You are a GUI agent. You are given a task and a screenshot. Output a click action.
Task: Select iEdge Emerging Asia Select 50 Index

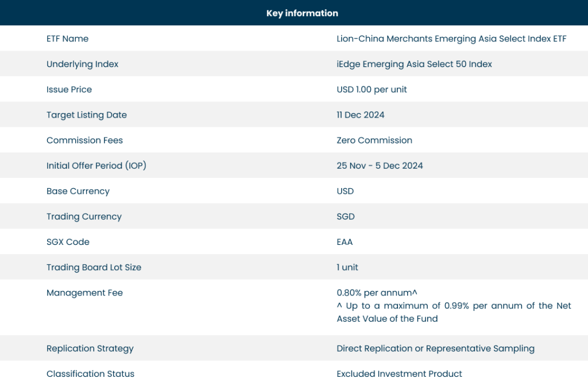tap(414, 64)
